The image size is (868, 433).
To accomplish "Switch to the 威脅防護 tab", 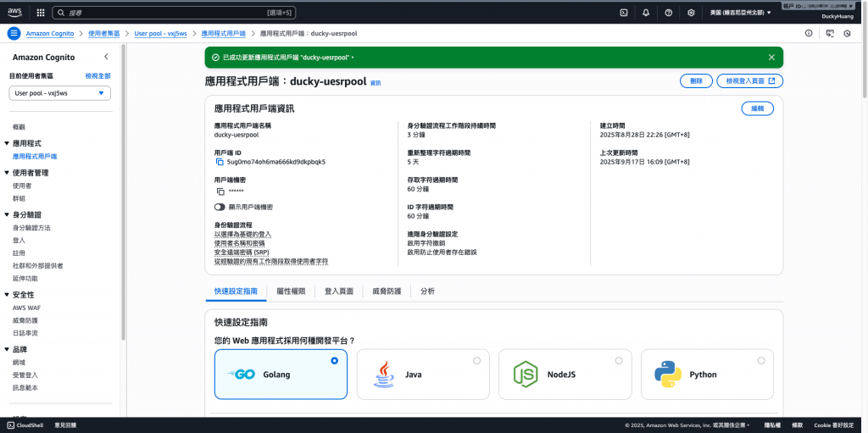I will [x=387, y=291].
